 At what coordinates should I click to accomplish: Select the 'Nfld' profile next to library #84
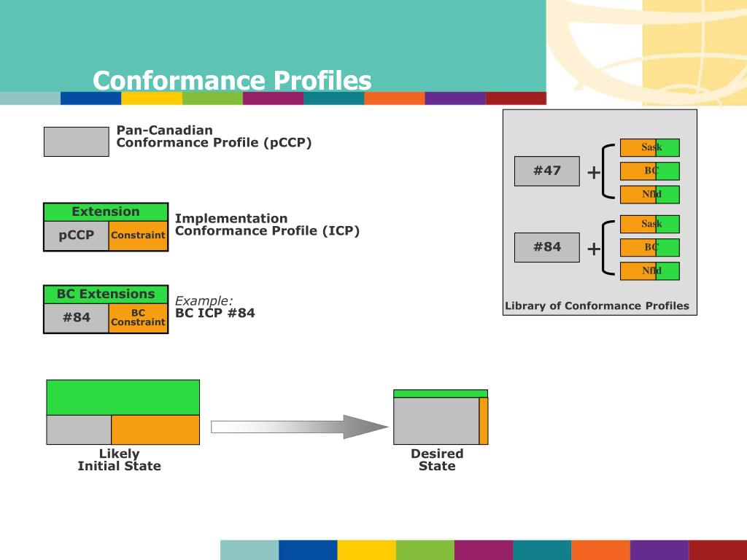[x=650, y=271]
